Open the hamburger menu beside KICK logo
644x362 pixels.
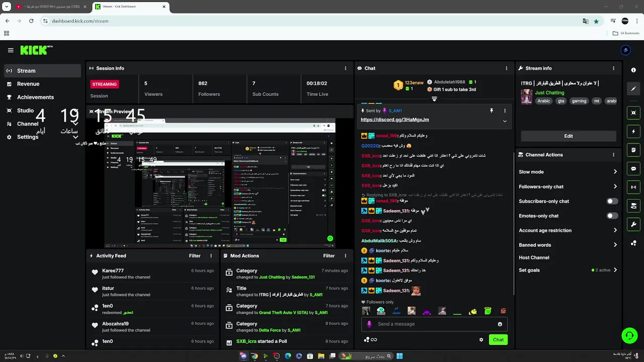pyautogui.click(x=11, y=50)
